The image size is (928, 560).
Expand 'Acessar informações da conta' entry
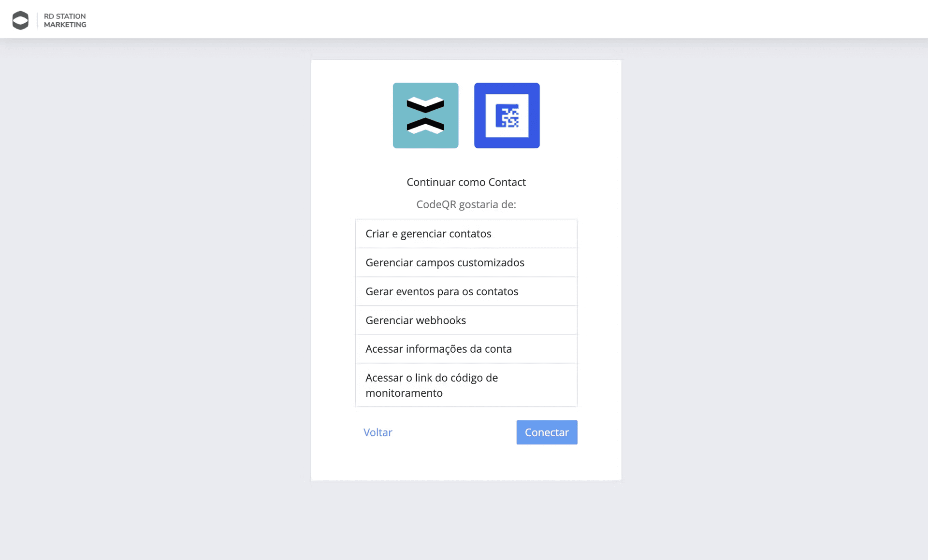[x=465, y=348]
